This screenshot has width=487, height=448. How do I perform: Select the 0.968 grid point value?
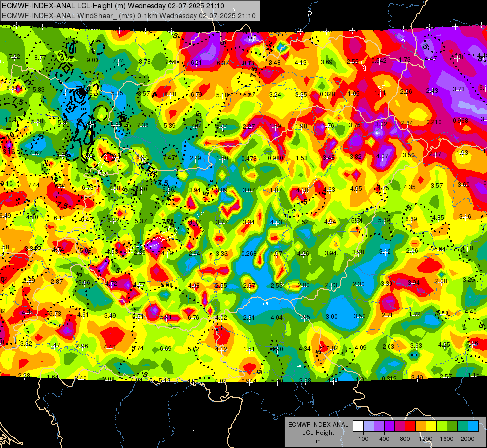point(460,120)
